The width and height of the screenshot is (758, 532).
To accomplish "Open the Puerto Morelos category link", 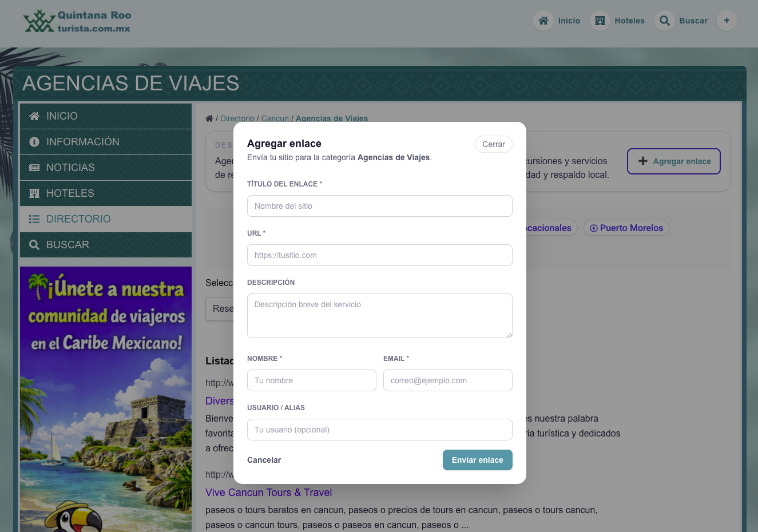I will click(626, 228).
